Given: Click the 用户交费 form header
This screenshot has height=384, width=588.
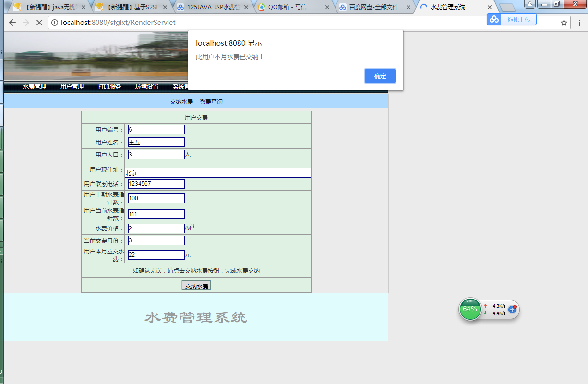Looking at the screenshot, I should [196, 118].
